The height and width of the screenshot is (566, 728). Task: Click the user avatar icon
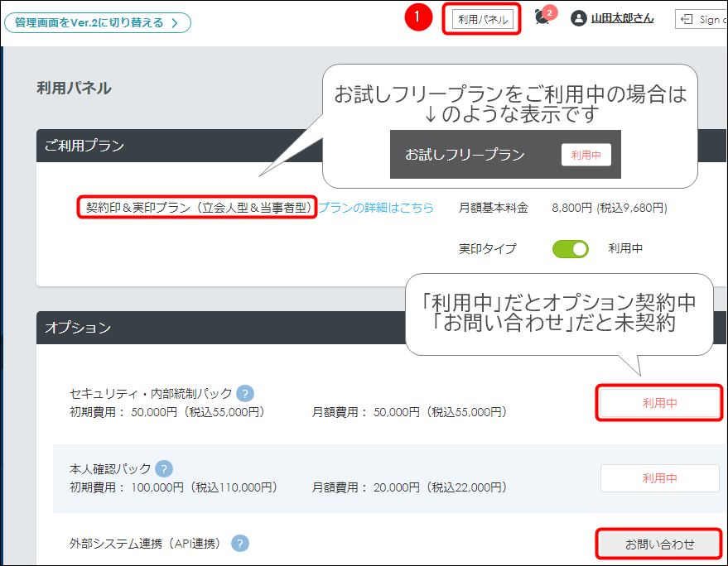579,18
